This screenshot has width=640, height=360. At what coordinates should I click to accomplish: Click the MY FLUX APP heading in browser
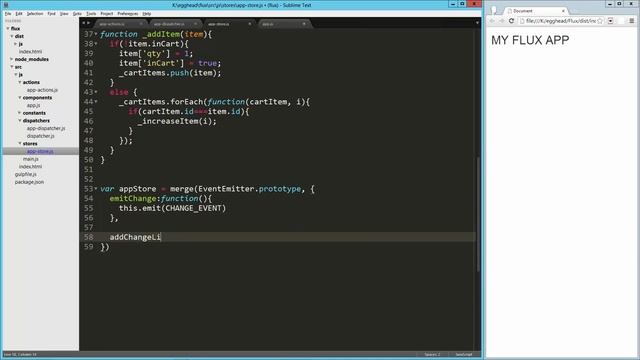pyautogui.click(x=530, y=40)
